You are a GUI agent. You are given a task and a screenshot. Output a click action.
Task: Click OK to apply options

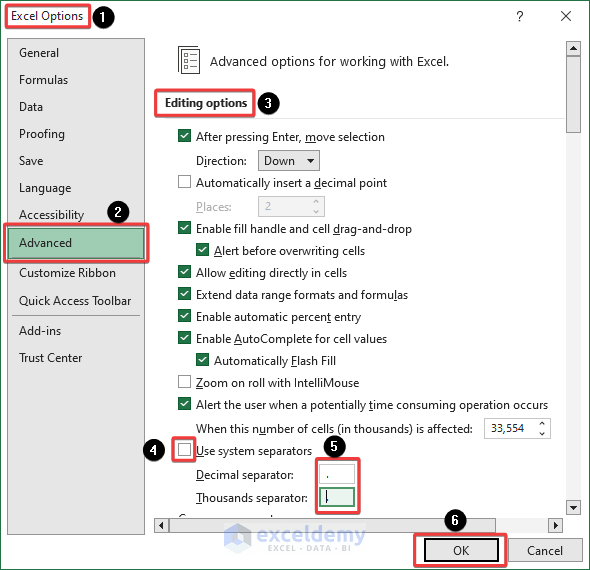coord(461,551)
